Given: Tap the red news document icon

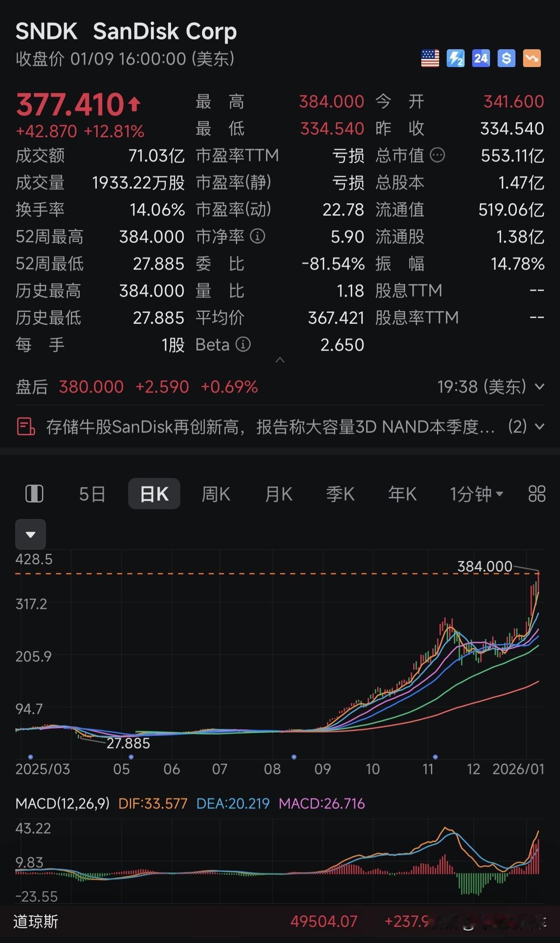Looking at the screenshot, I should click(x=25, y=426).
